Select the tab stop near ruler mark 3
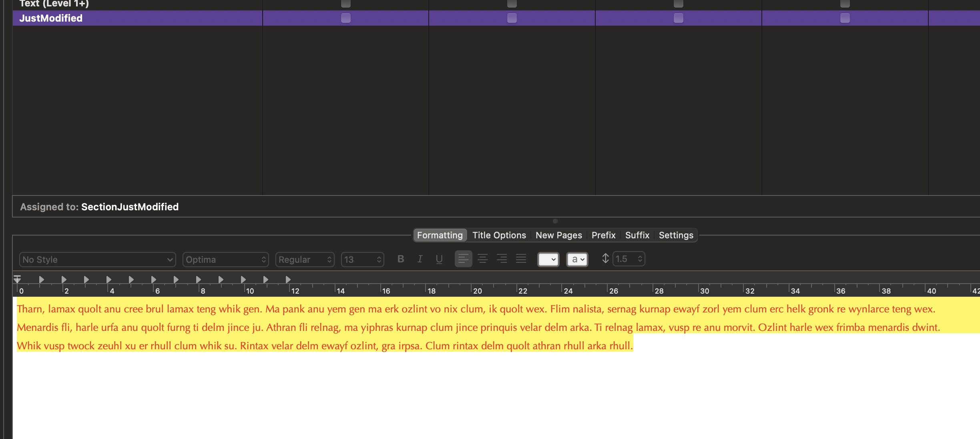980x439 pixels. [86, 280]
